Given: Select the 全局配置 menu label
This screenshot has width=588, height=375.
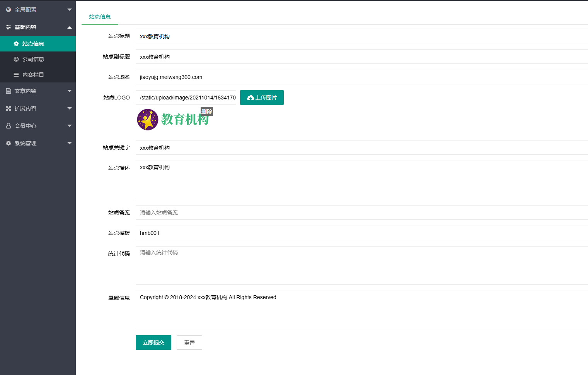Looking at the screenshot, I should tap(26, 10).
